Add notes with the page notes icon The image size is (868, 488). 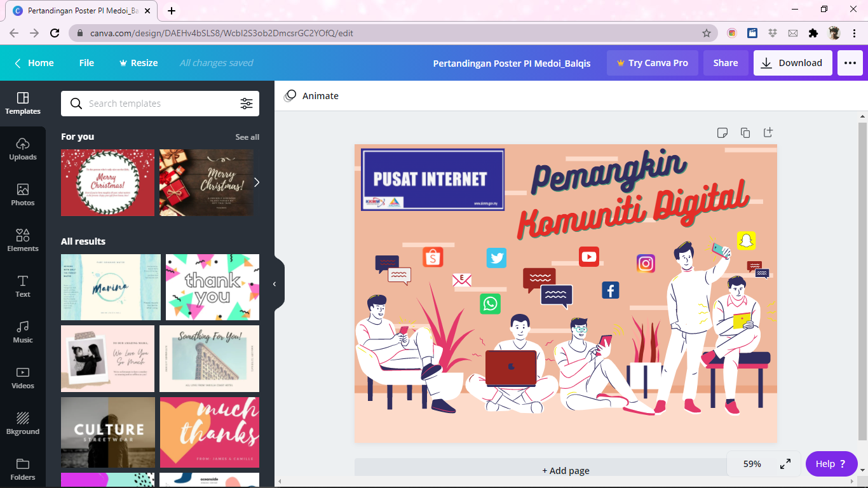[722, 133]
